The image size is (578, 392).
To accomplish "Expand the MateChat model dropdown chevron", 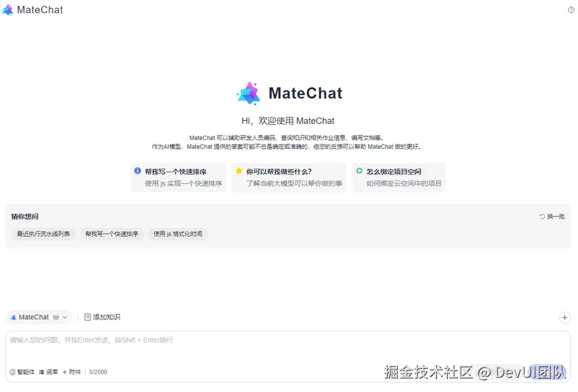I will [65, 317].
